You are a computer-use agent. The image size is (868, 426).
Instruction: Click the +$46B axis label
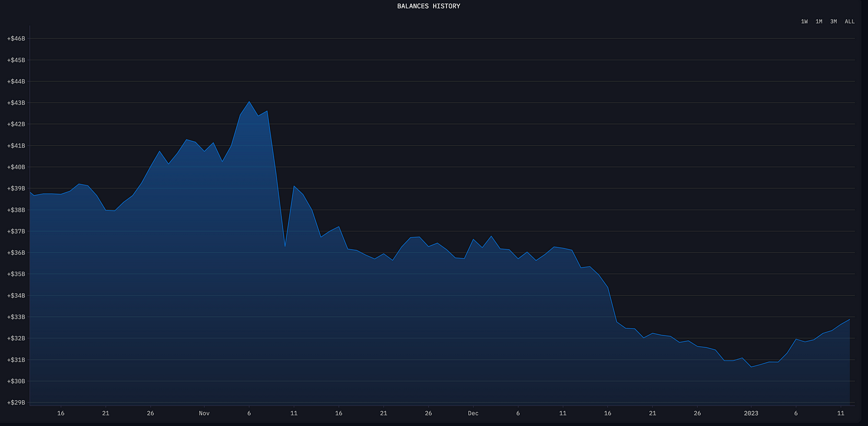click(x=16, y=39)
